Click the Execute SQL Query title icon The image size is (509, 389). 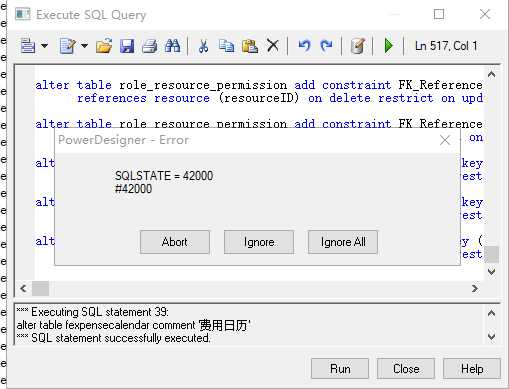click(x=23, y=15)
